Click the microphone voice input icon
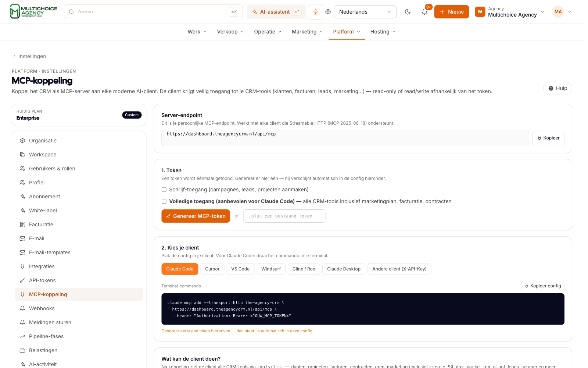Viewport: 588px width, 368px height. pyautogui.click(x=315, y=12)
